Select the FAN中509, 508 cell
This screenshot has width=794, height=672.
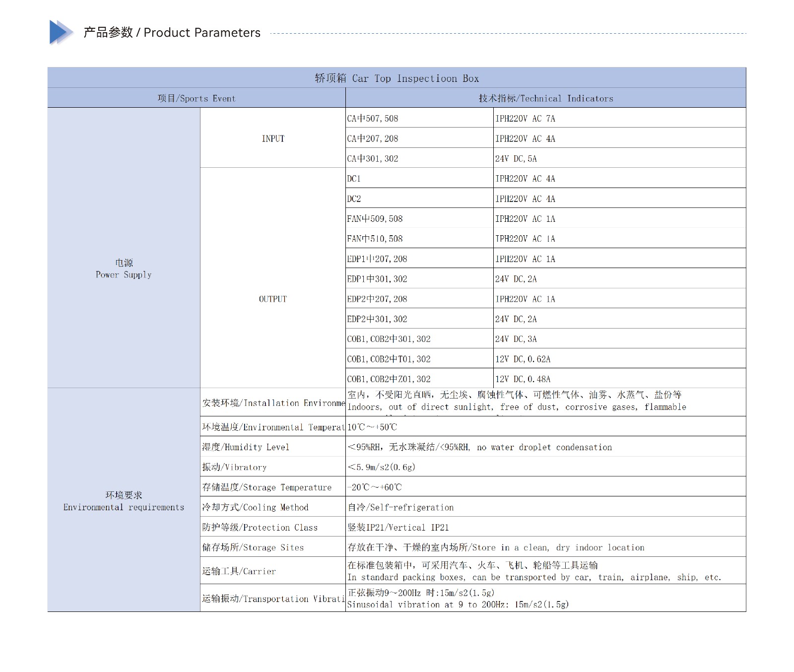(375, 219)
